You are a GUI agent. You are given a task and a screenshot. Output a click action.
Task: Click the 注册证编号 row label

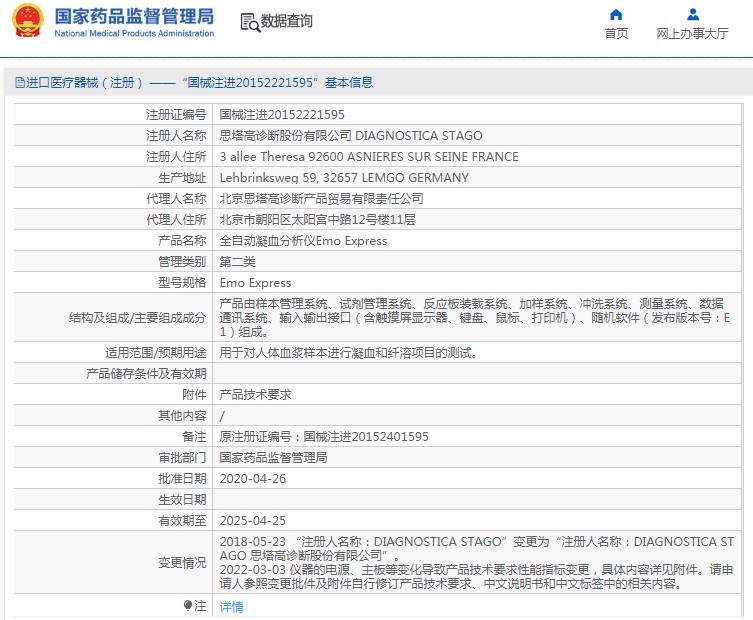[x=176, y=115]
